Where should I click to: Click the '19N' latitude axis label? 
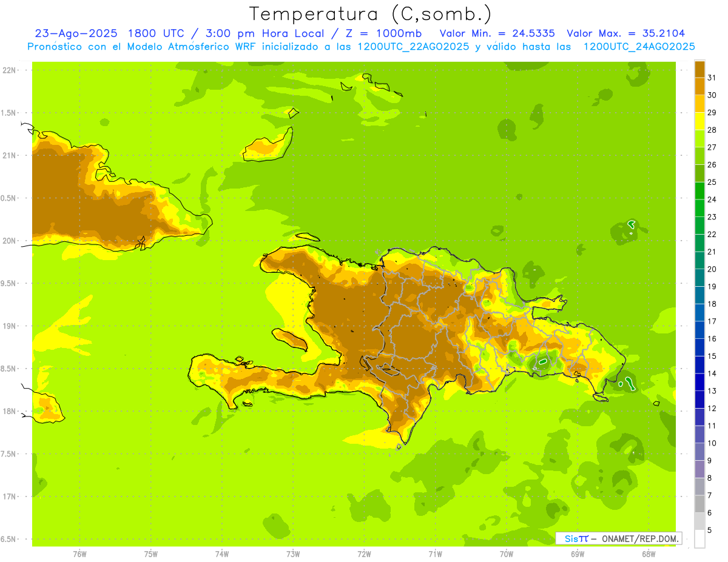[9, 326]
